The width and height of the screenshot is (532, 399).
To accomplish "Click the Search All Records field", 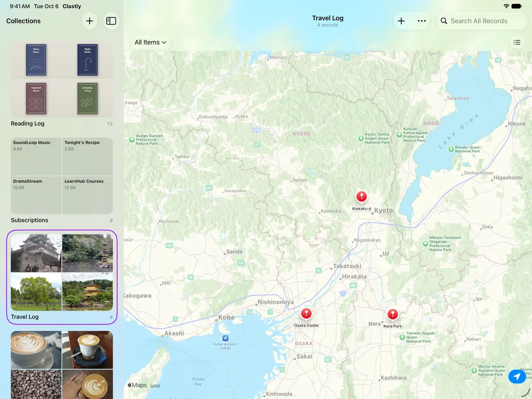I will (x=481, y=21).
